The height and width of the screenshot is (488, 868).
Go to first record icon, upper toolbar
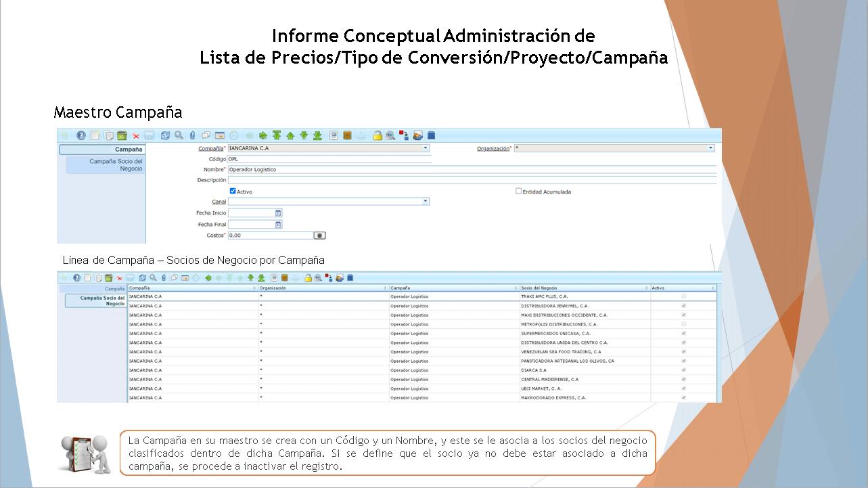(277, 135)
